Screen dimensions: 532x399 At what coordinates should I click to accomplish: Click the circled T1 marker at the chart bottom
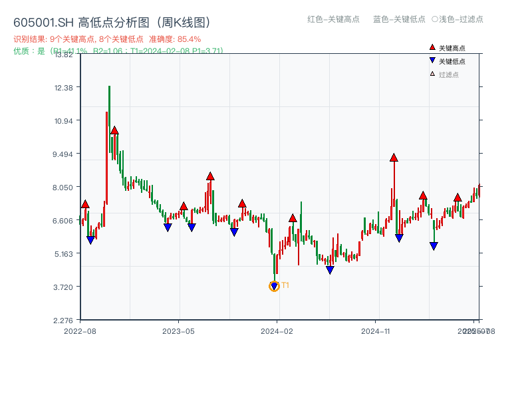tap(274, 285)
